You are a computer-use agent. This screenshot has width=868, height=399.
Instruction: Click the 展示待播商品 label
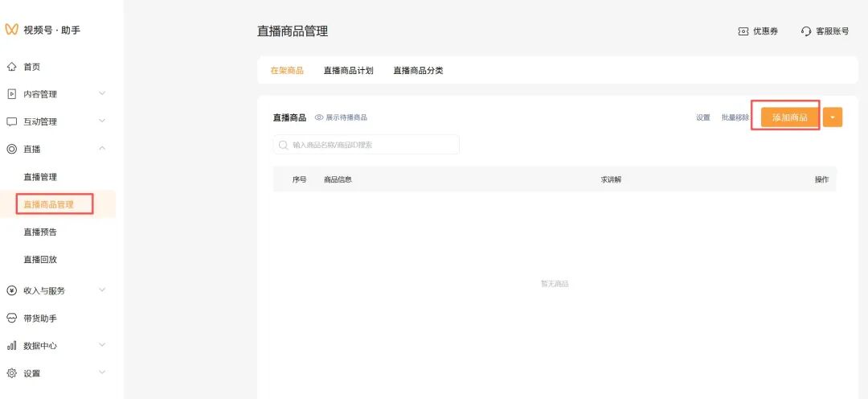pos(346,117)
